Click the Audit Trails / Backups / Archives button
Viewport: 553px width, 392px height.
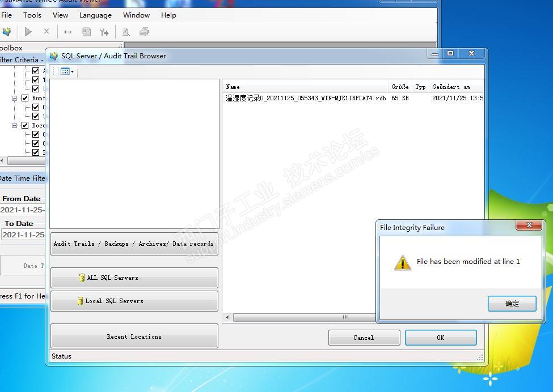coord(134,244)
